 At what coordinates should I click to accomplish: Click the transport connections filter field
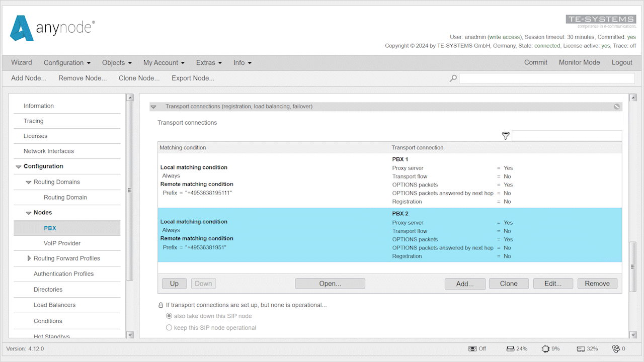[x=567, y=136]
